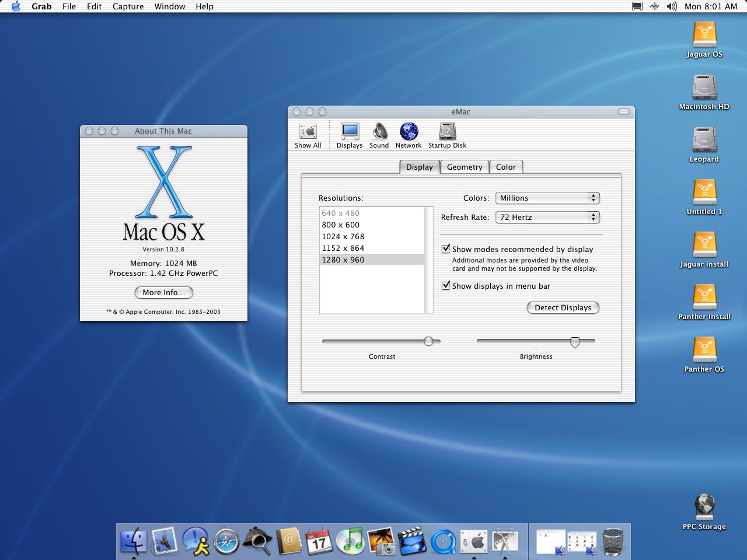Open the Trash in the Dock
Viewport: 747px width, 560px height.
[x=612, y=542]
